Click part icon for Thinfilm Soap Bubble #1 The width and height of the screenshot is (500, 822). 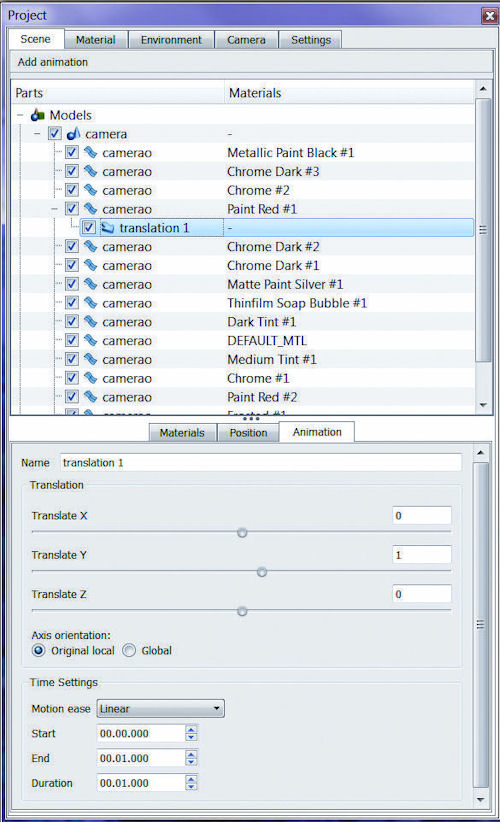(91, 303)
